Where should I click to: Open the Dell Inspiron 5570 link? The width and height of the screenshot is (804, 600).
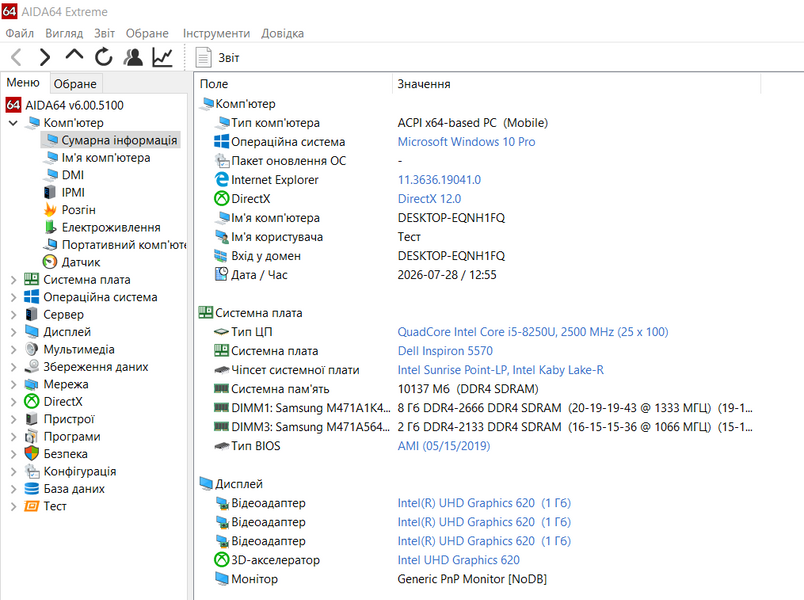(445, 351)
